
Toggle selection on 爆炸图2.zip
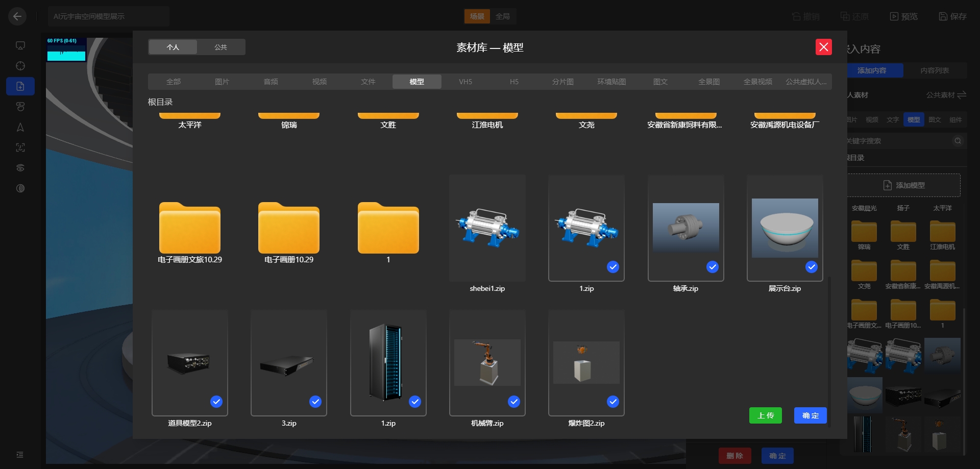[x=612, y=402]
